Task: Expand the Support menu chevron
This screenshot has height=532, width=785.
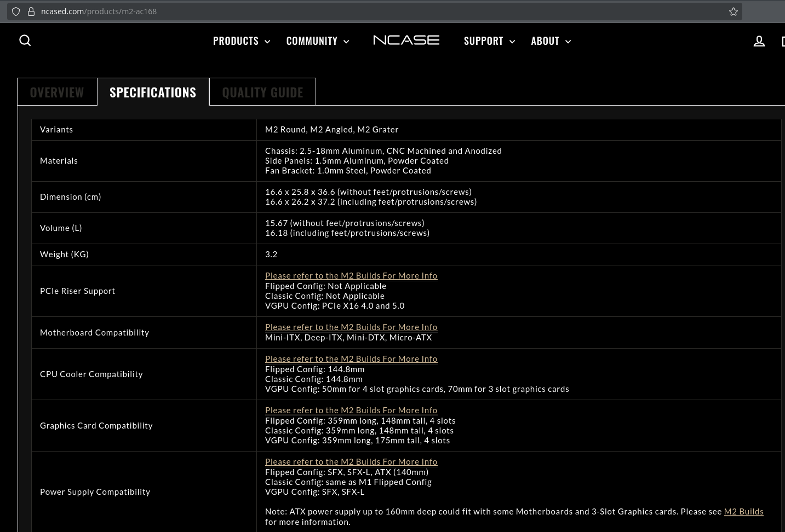Action: [x=512, y=42]
